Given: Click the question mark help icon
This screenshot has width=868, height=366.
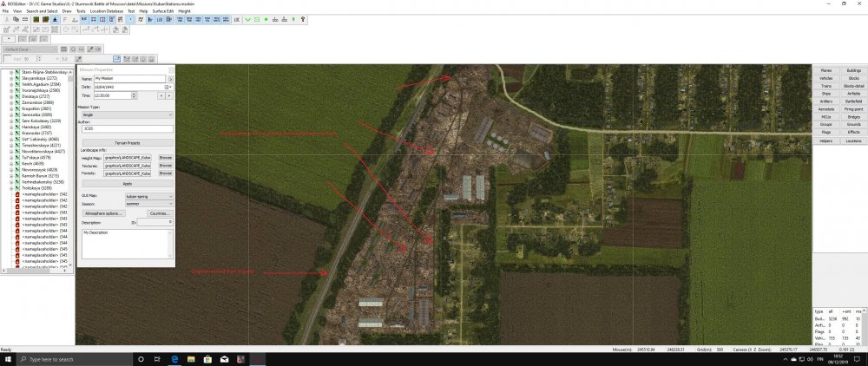Looking at the screenshot, I should click(x=302, y=18).
